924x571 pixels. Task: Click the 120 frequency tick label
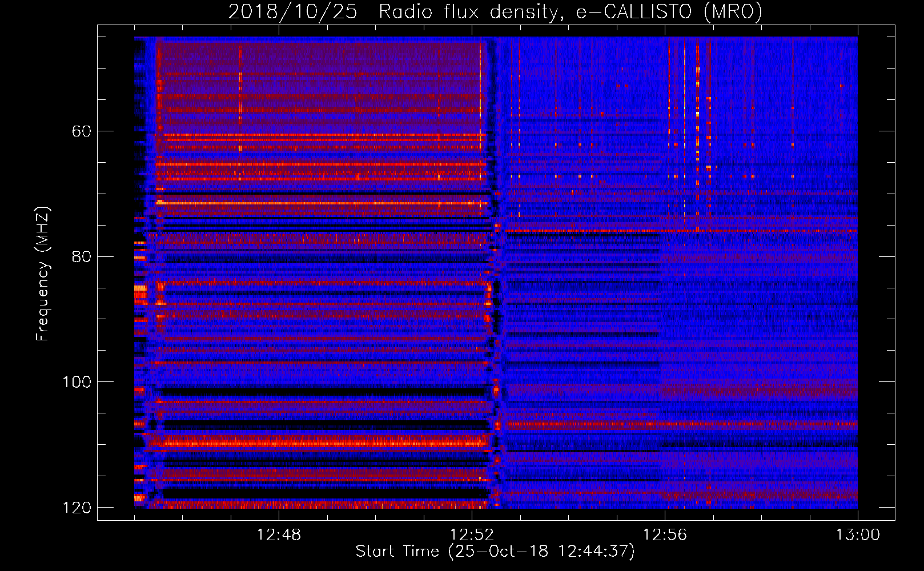(x=77, y=508)
